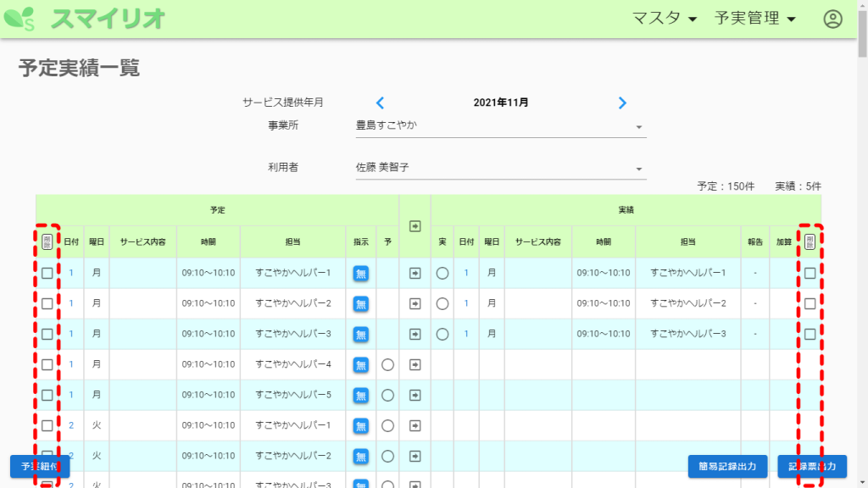Open 予定 date link 1 for ヘルパー4
Screen dimensions: 868x488
(71, 364)
